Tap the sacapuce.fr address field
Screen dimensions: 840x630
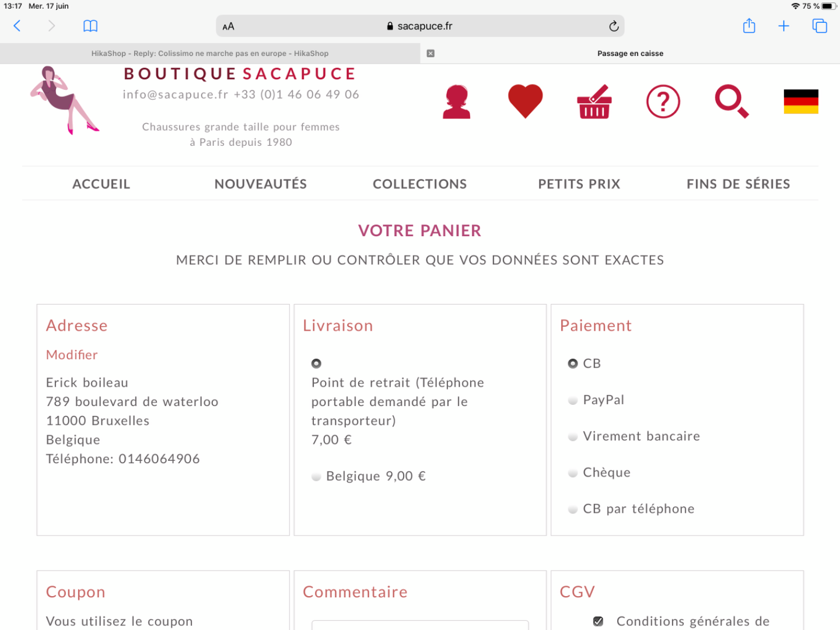[x=420, y=26]
